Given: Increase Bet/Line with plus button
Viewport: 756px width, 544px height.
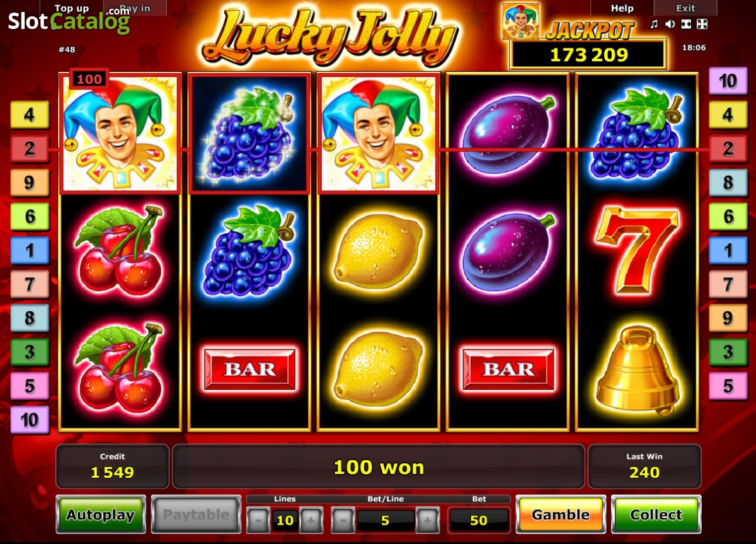Looking at the screenshot, I should (x=427, y=520).
